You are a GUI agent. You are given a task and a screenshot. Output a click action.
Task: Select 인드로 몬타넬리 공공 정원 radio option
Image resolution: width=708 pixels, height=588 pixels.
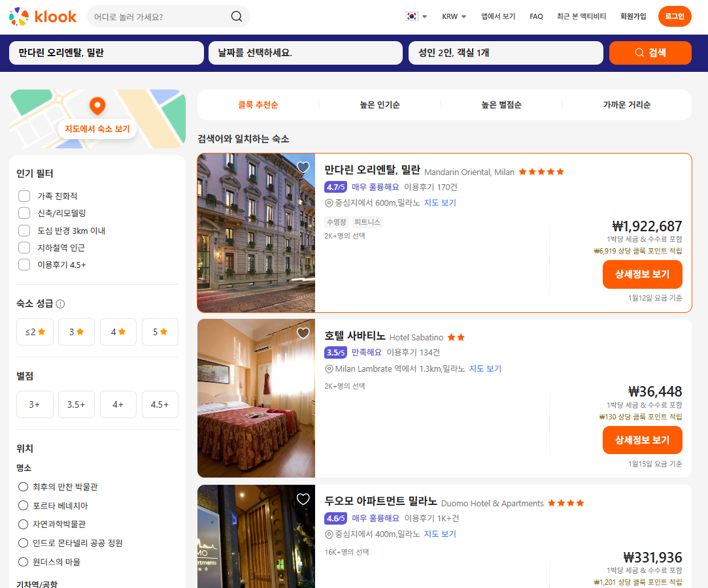point(23,543)
